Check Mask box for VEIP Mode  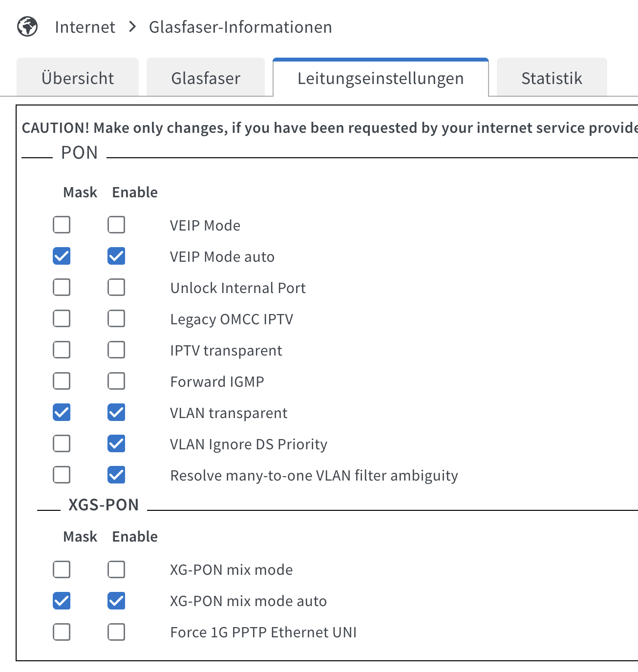62,225
